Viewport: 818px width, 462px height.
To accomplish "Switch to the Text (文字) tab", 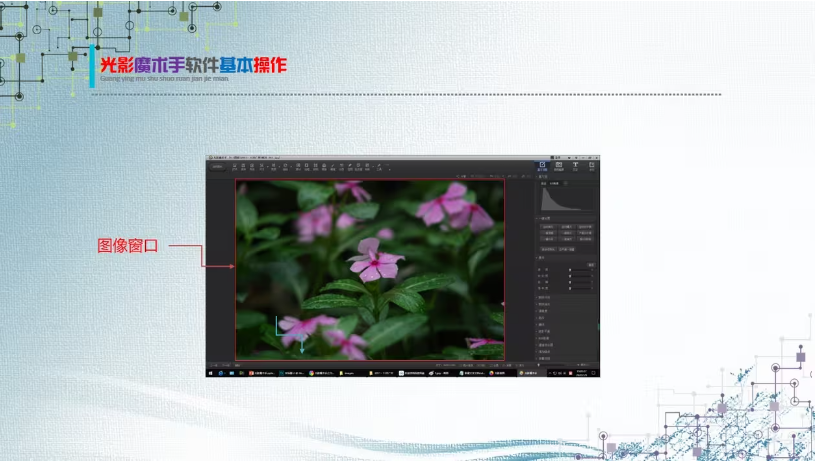I will pyautogui.click(x=575, y=166).
